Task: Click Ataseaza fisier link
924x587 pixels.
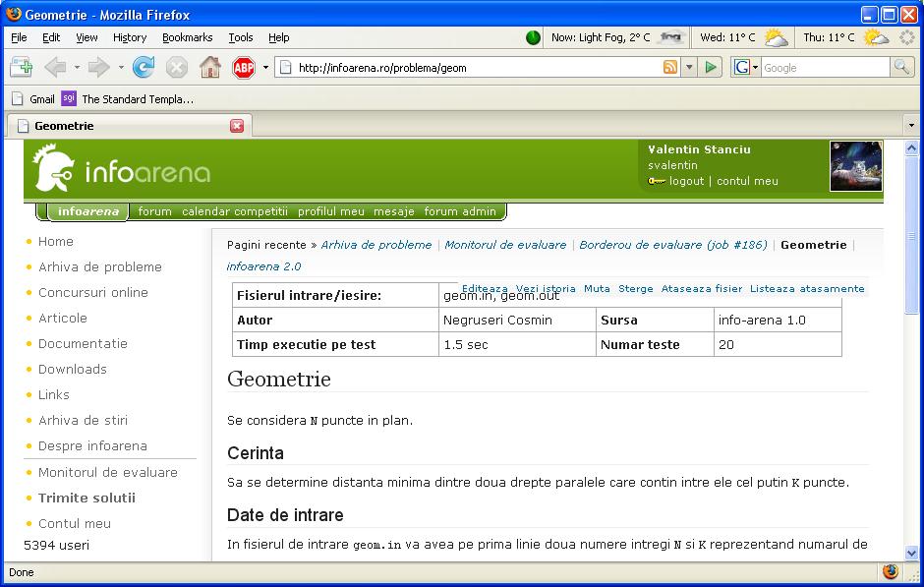Action: pos(702,288)
